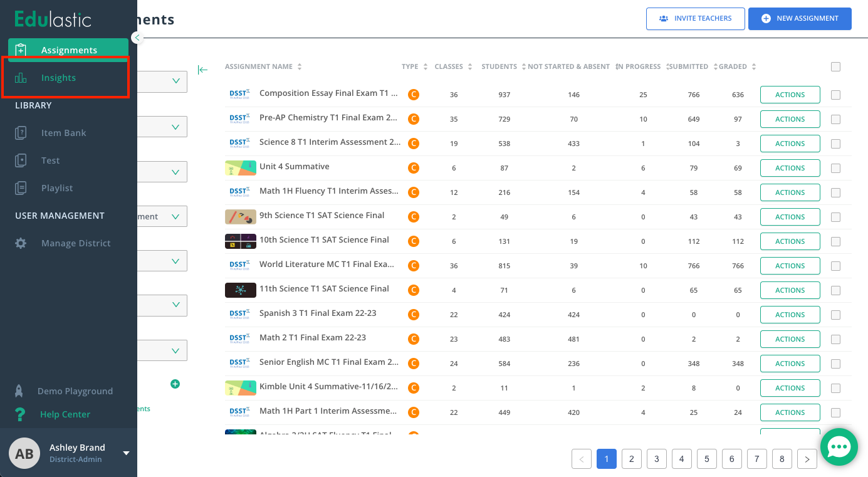
Task: Click the Invite Teachers button
Action: 696,19
